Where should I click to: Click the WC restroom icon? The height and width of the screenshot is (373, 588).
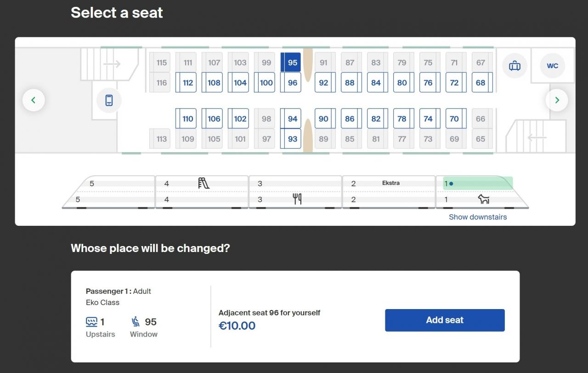pos(552,66)
